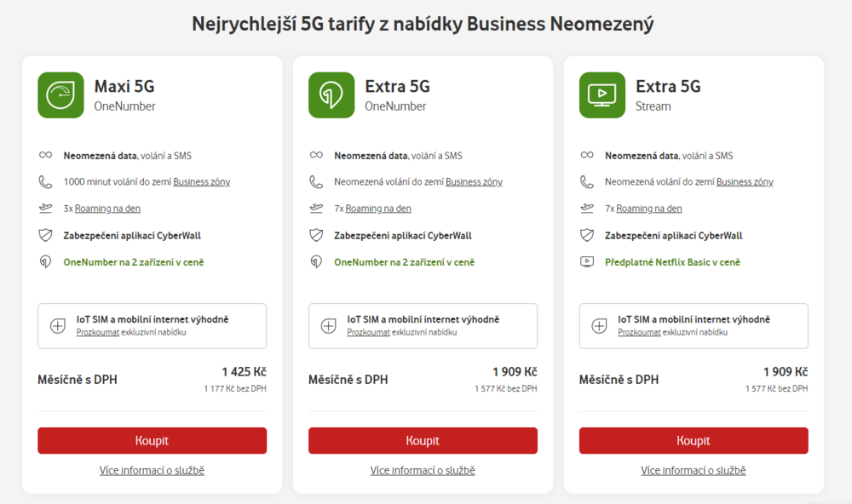Click the Extra 5G OneNumber green icon
852x504 pixels.
click(331, 94)
